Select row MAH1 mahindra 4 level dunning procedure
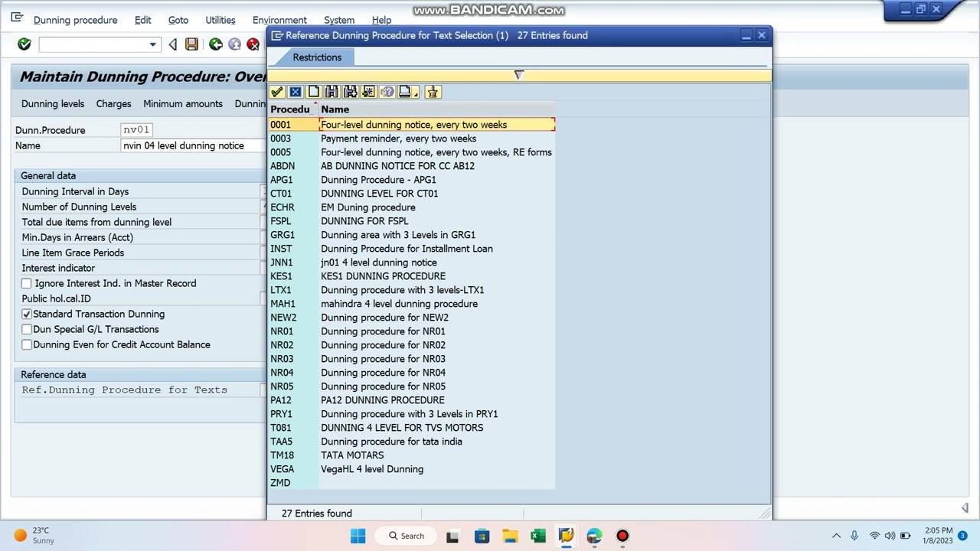This screenshot has width=980, height=551. [x=412, y=304]
